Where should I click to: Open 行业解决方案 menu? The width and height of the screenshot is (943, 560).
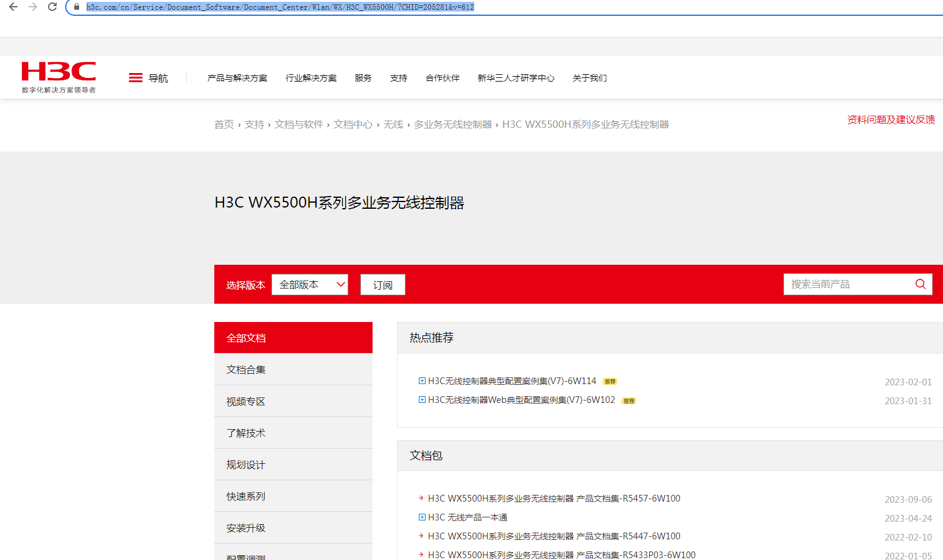pyautogui.click(x=311, y=78)
